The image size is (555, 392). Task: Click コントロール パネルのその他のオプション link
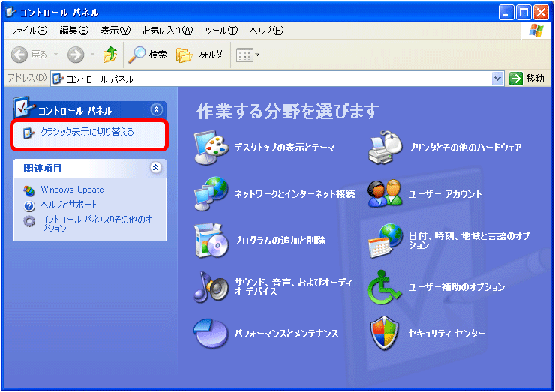[x=96, y=224]
